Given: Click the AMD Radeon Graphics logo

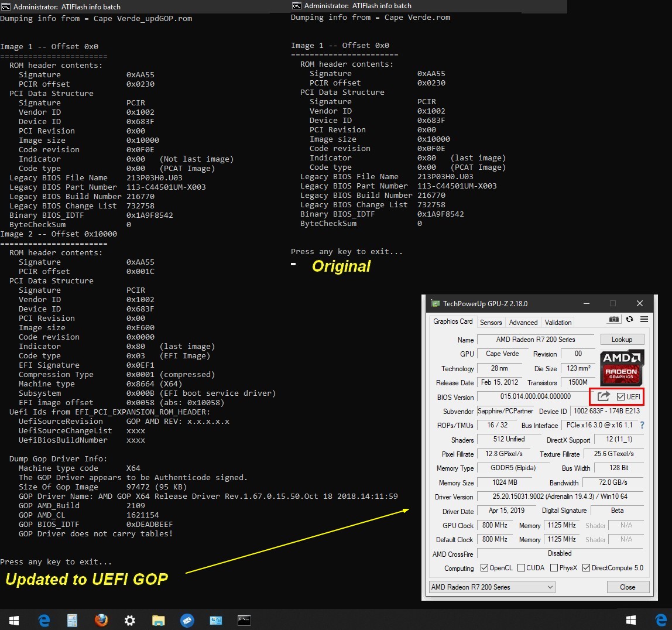Looking at the screenshot, I should pos(621,367).
